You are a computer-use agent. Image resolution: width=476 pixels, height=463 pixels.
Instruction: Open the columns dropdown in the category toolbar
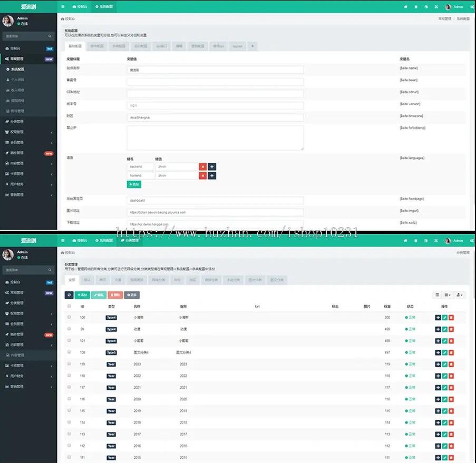[x=447, y=295]
